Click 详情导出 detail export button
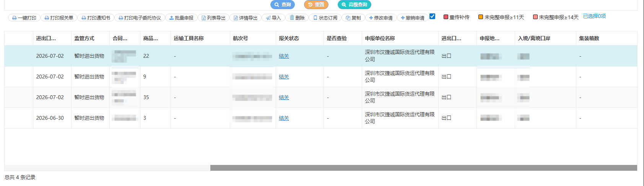 click(x=246, y=18)
